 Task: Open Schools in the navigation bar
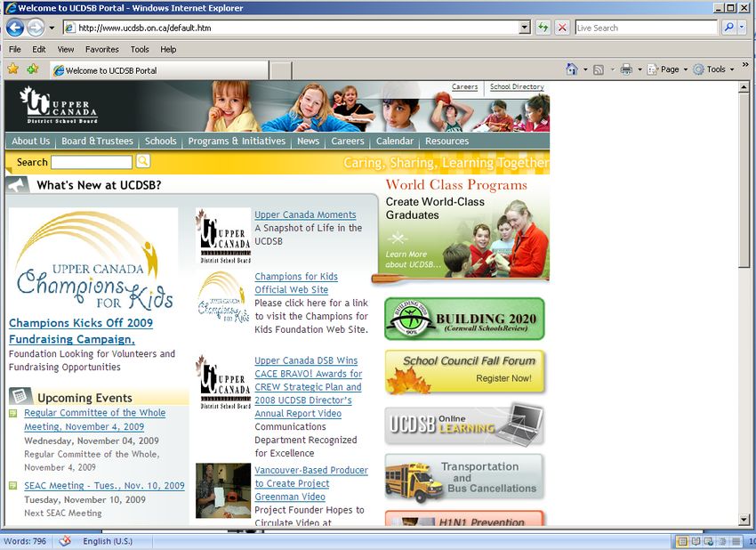pyautogui.click(x=161, y=141)
